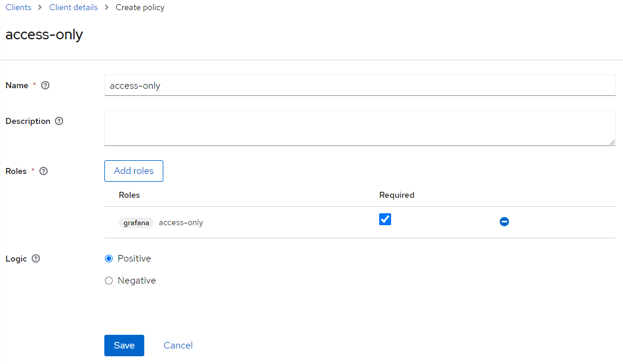The height and width of the screenshot is (364, 623).
Task: Click the Create policy breadcrumb text
Action: point(140,8)
